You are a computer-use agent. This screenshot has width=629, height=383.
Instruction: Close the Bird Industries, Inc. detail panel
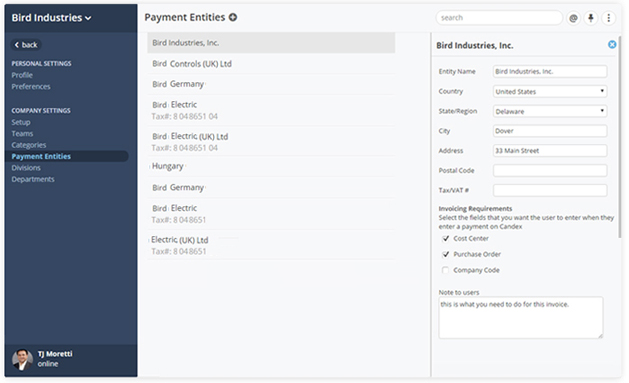click(x=612, y=45)
